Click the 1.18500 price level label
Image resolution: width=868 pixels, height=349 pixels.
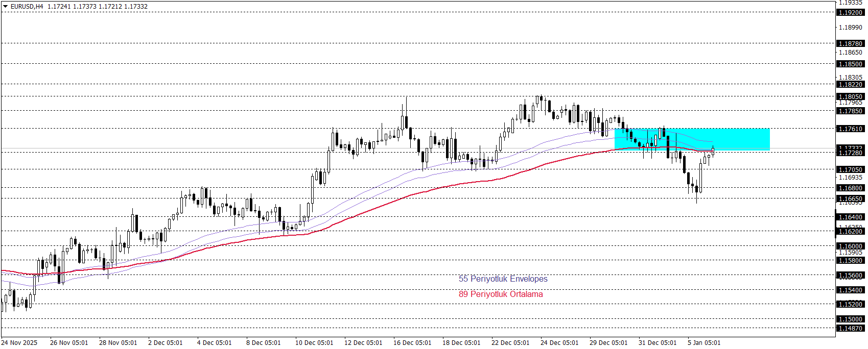[851, 64]
